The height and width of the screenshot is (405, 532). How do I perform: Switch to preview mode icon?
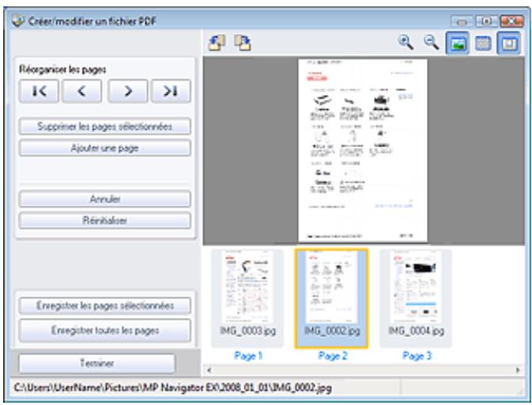pyautogui.click(x=458, y=44)
